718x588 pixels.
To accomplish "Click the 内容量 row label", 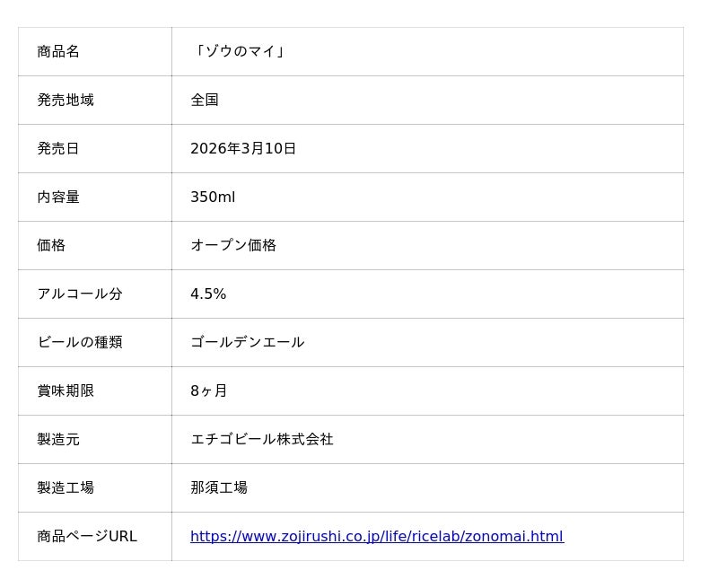I will [58, 197].
